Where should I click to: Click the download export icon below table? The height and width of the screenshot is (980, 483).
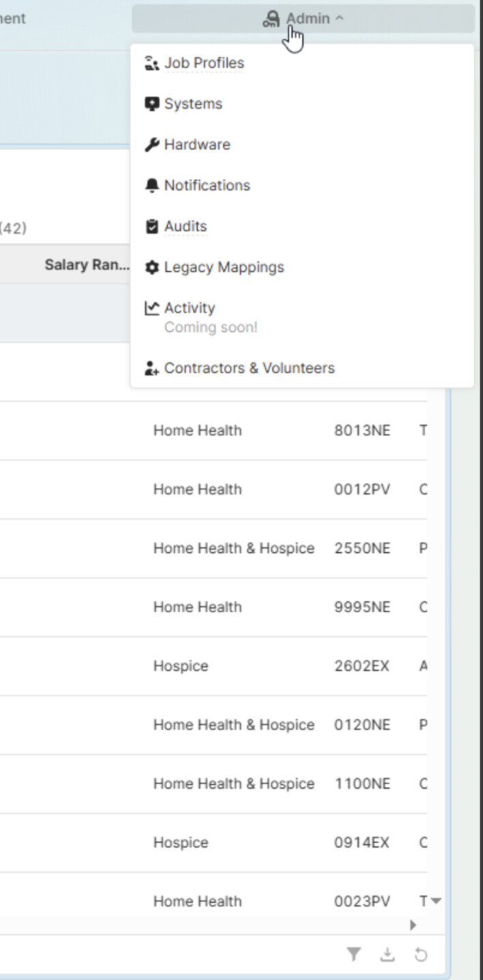387,955
